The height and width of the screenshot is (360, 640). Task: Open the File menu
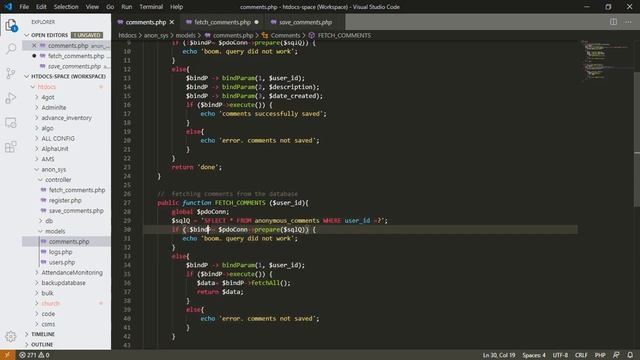point(24,7)
